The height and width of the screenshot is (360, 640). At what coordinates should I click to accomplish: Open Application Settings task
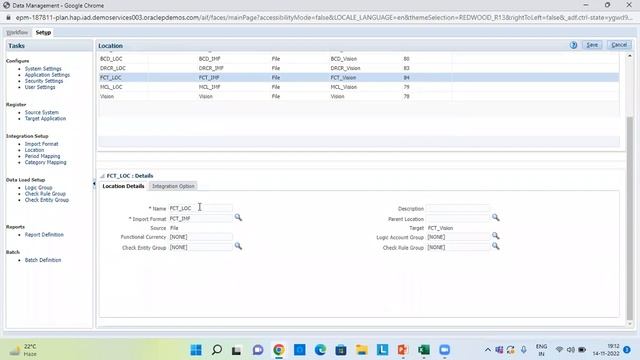coord(47,75)
